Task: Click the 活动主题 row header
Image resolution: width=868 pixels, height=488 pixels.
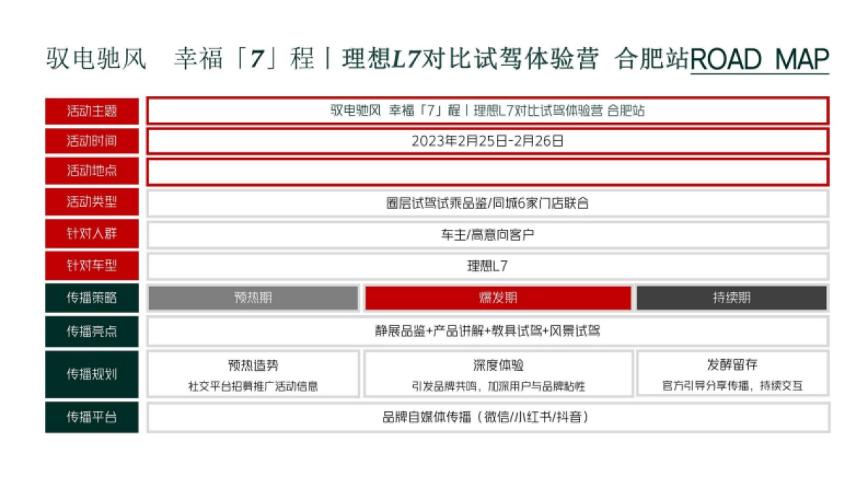Action: tap(92, 111)
